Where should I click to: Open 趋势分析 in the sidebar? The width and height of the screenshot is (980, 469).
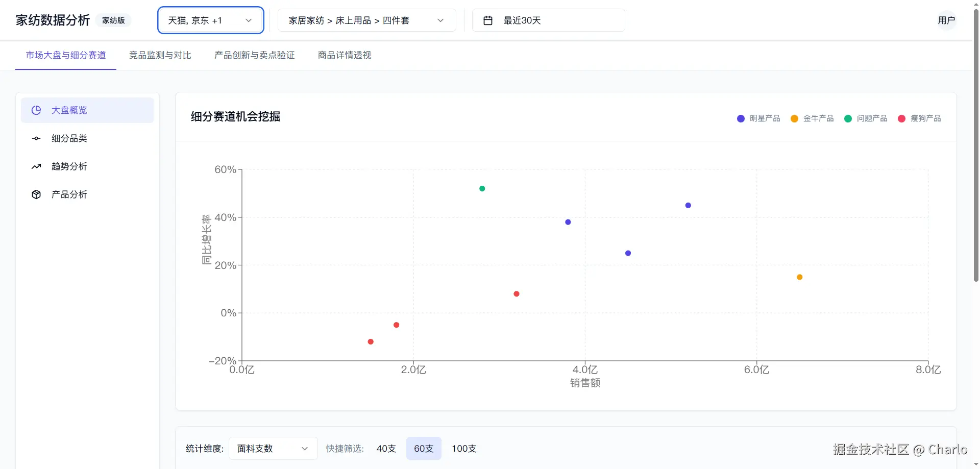pos(87,166)
